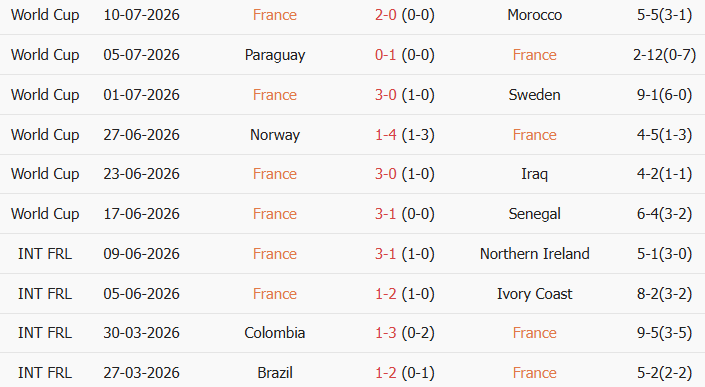
Task: Open the Iraq team link
Action: [535, 174]
